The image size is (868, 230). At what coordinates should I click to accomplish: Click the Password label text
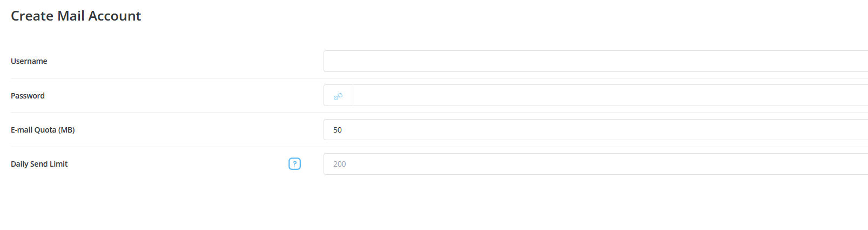point(28,96)
